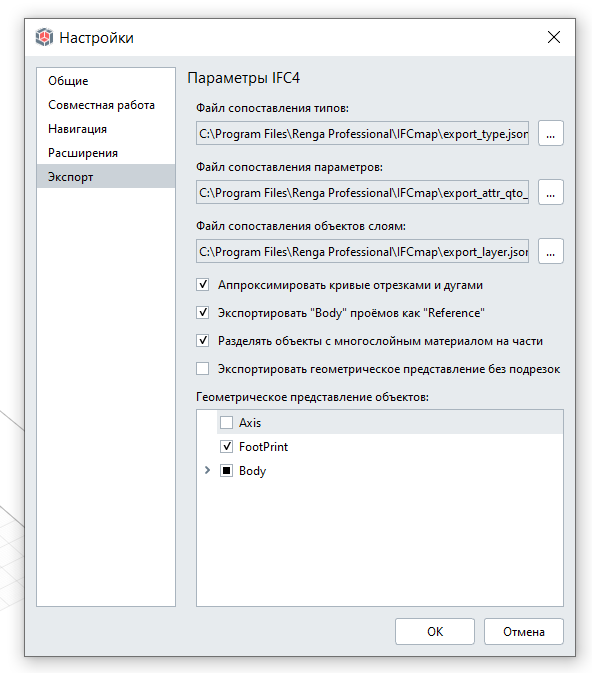The width and height of the screenshot is (592, 673).
Task: Toggle the Body partial-state checkbox
Action: coord(226,471)
